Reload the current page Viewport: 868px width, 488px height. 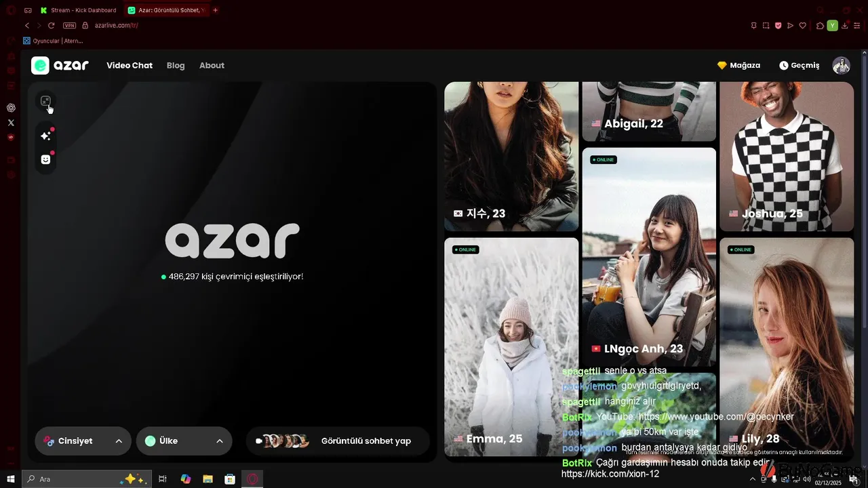tap(51, 26)
